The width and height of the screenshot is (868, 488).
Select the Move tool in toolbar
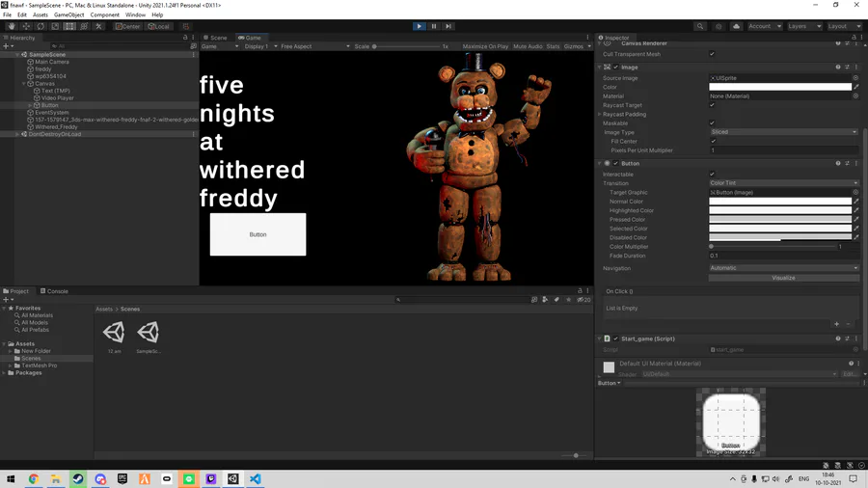pyautogui.click(x=26, y=26)
